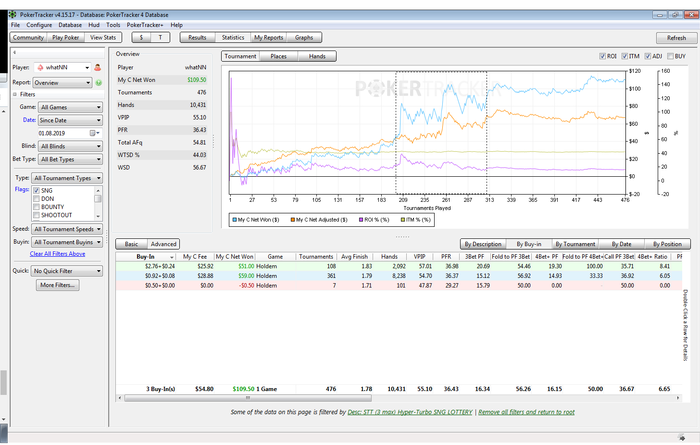The height and width of the screenshot is (445, 700).
Task: Click the PokerTracker app icon in title bar
Action: [x=12, y=14]
